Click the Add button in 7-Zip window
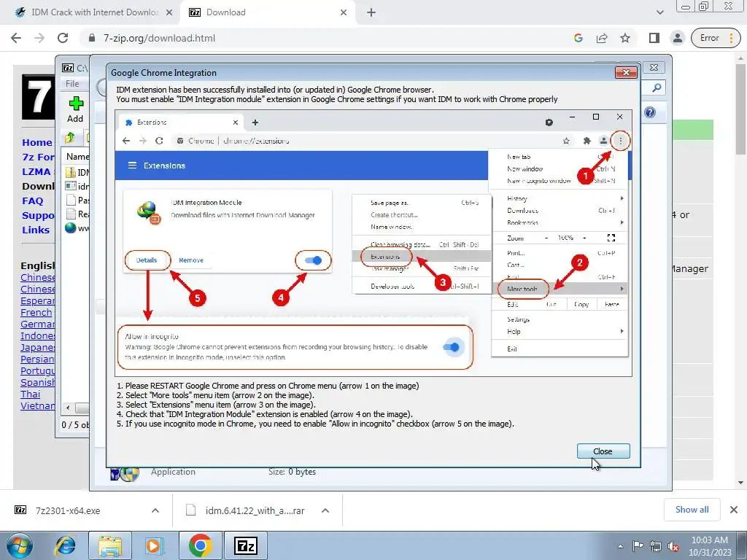This screenshot has height=560, width=747. [75, 109]
